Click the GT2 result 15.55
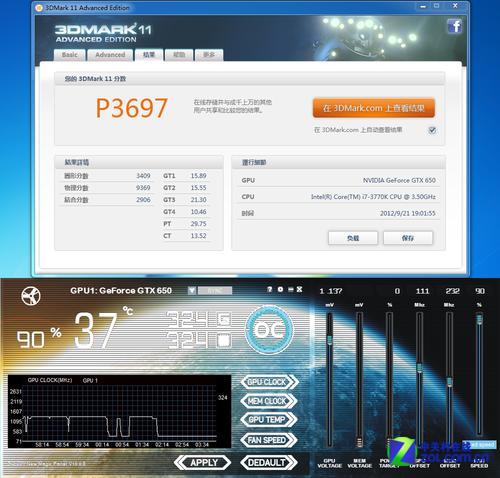This screenshot has height=478, width=500. pos(198,188)
